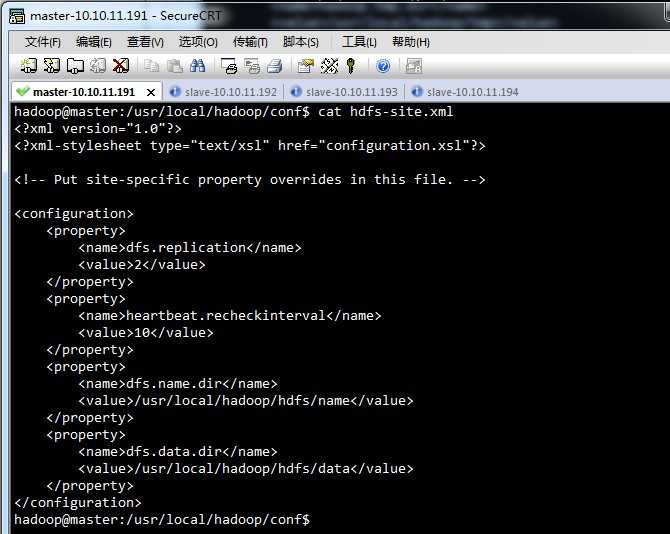This screenshot has height=534, width=670.
Task: Click the Disconnect red X icon
Action: [121, 66]
